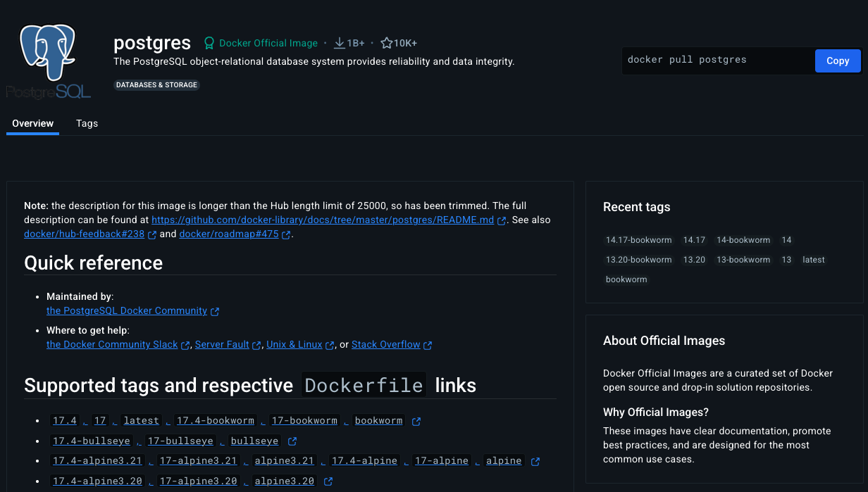Open the 17-bookworm tag link
Image resolution: width=868 pixels, height=492 pixels.
click(x=304, y=421)
